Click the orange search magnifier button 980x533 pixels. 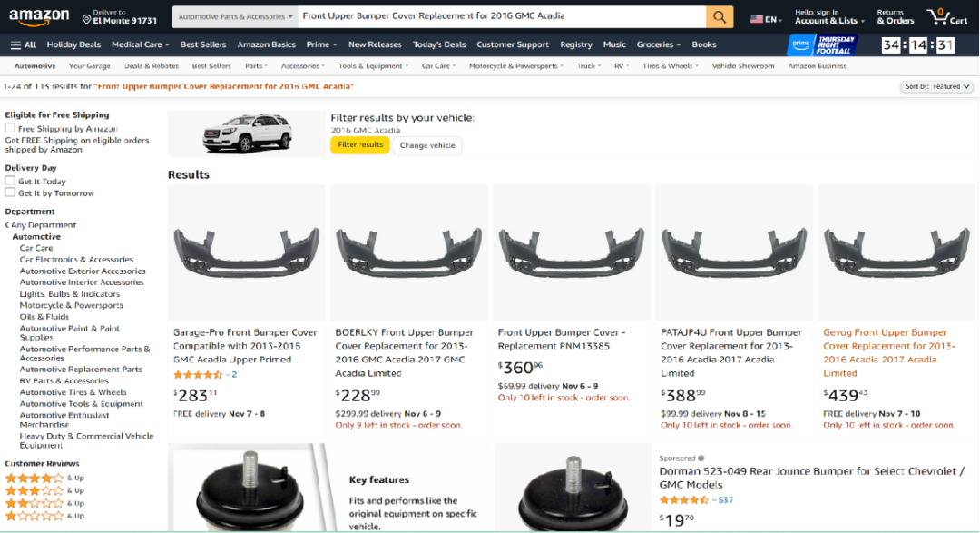click(720, 17)
